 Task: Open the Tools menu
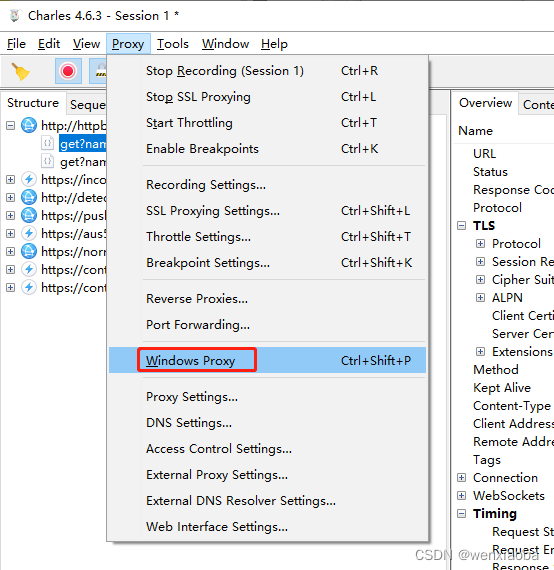pos(173,44)
